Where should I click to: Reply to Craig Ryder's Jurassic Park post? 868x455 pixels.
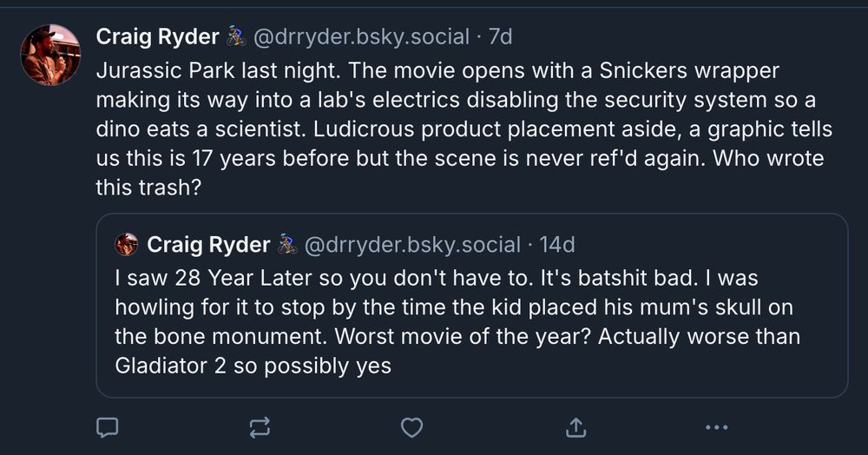pos(107,426)
